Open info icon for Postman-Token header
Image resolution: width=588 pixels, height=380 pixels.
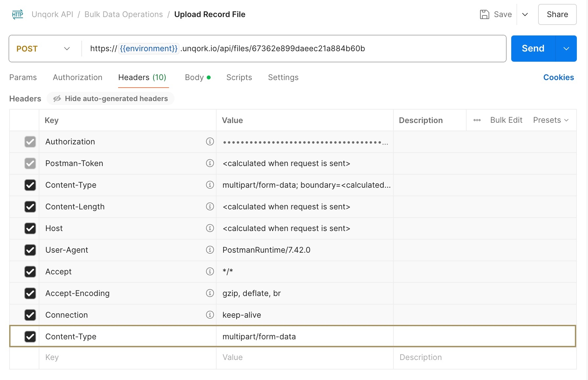210,163
